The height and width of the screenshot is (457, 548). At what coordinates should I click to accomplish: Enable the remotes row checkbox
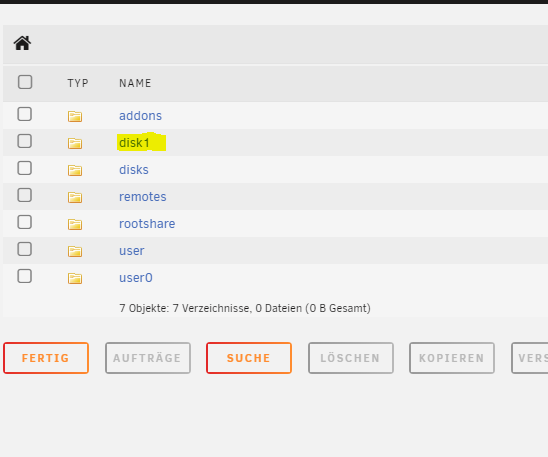[24, 195]
